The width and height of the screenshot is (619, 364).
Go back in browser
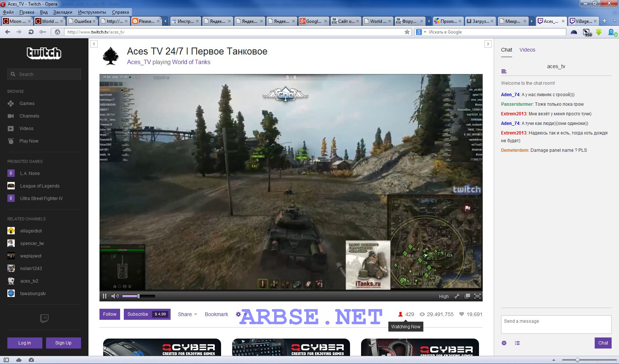[x=8, y=32]
